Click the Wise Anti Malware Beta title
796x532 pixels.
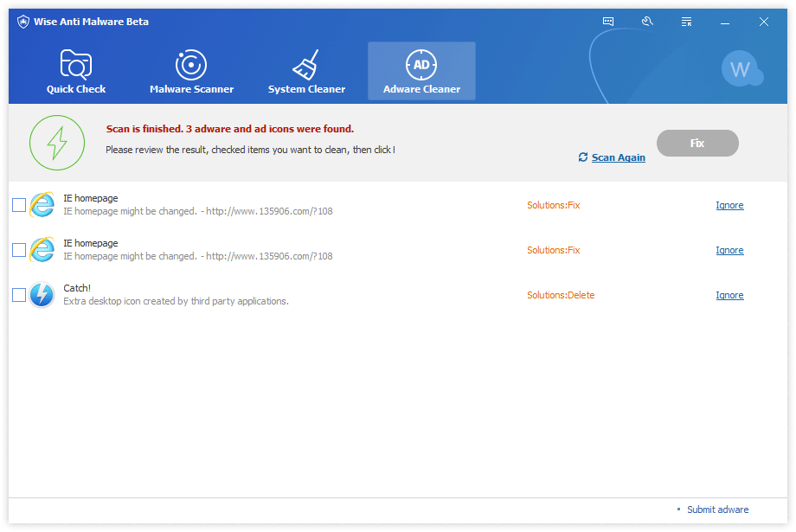click(x=92, y=22)
